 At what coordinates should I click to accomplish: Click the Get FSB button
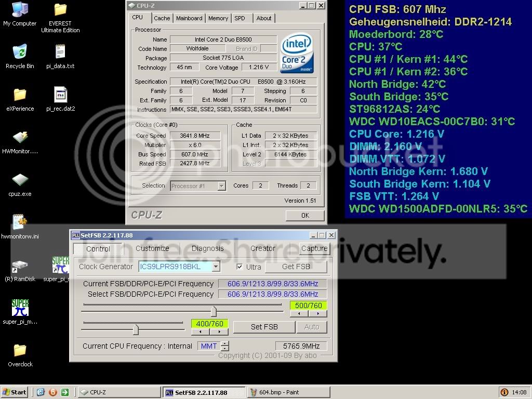[296, 267]
